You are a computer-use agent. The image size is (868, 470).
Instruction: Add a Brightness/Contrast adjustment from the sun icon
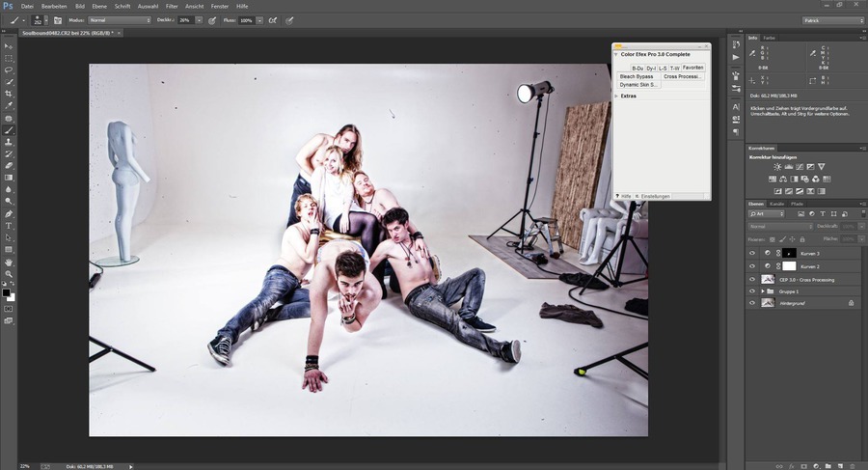pos(777,167)
